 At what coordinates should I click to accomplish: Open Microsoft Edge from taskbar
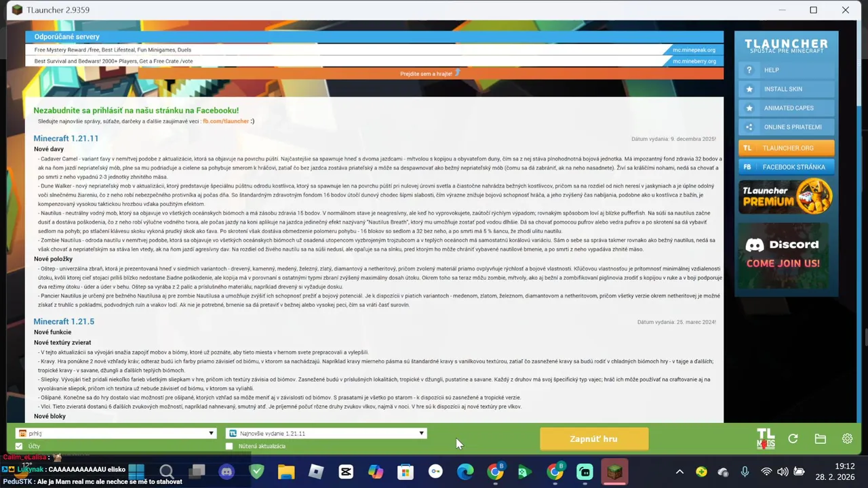click(x=465, y=472)
